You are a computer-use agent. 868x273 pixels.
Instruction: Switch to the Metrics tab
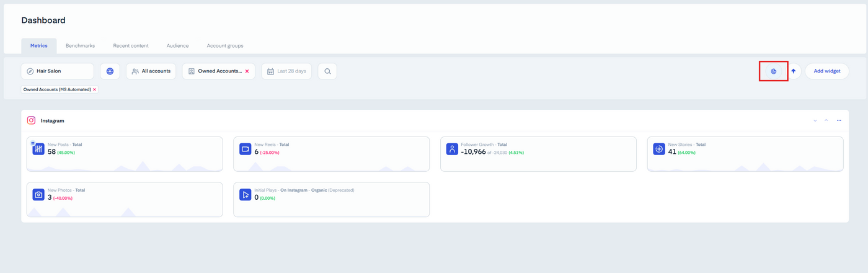click(39, 46)
